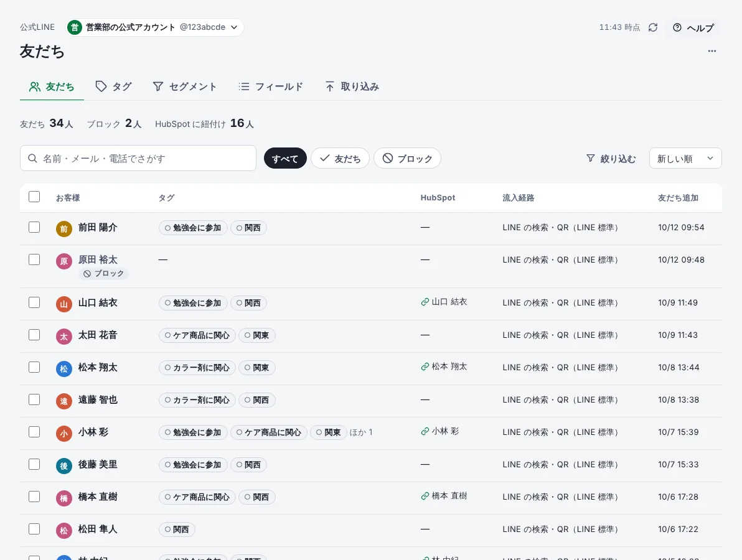Click 山口 結衣's avatar icon
Screen dimensions: 742x560
click(64, 304)
